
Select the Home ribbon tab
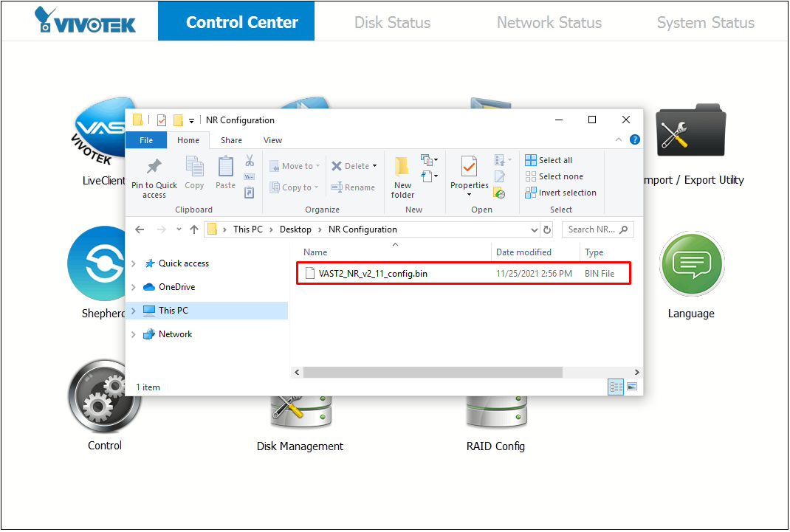[x=188, y=140]
